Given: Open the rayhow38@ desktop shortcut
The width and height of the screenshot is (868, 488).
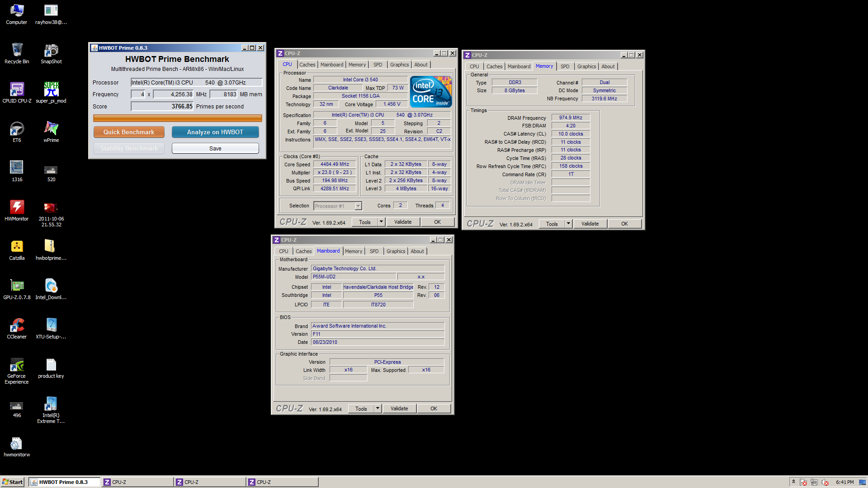Looking at the screenshot, I should tap(51, 14).
